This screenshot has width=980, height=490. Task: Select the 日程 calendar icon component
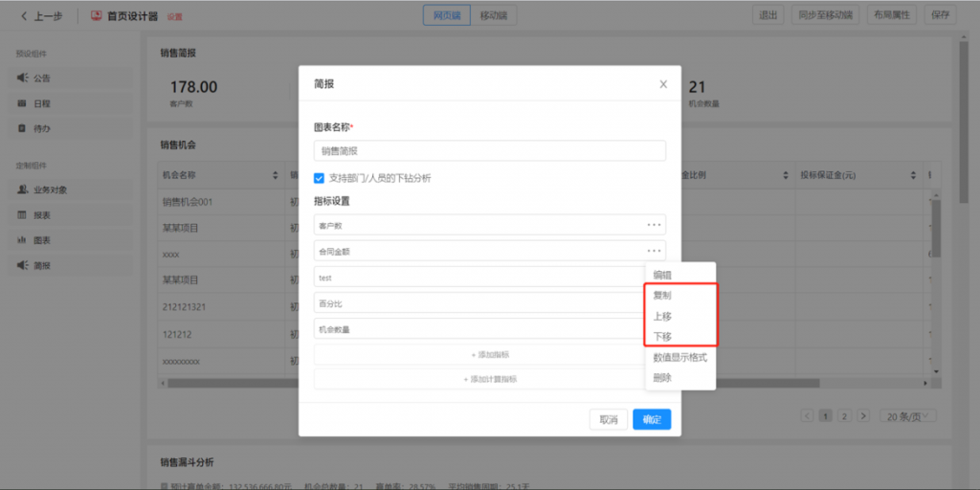click(23, 103)
